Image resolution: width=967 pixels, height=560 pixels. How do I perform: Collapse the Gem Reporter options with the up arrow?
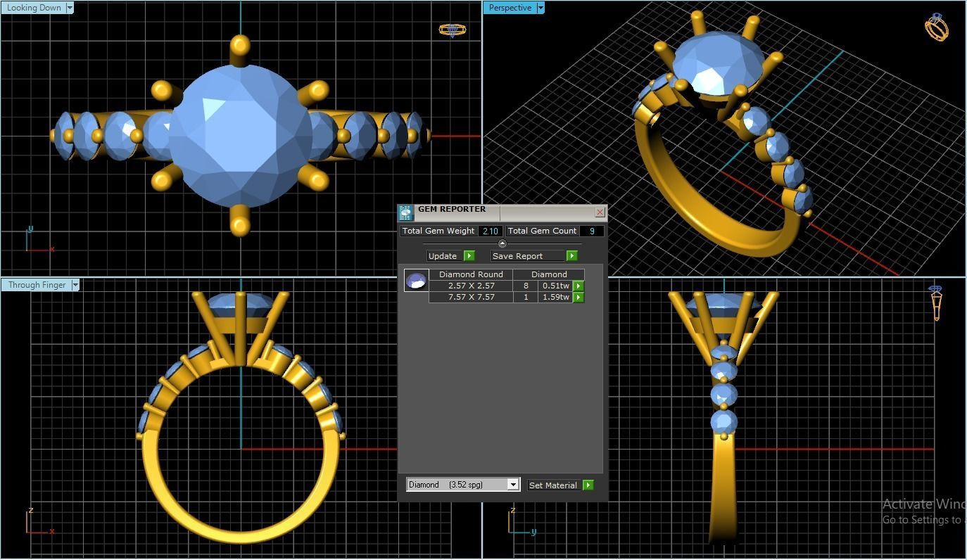[502, 243]
